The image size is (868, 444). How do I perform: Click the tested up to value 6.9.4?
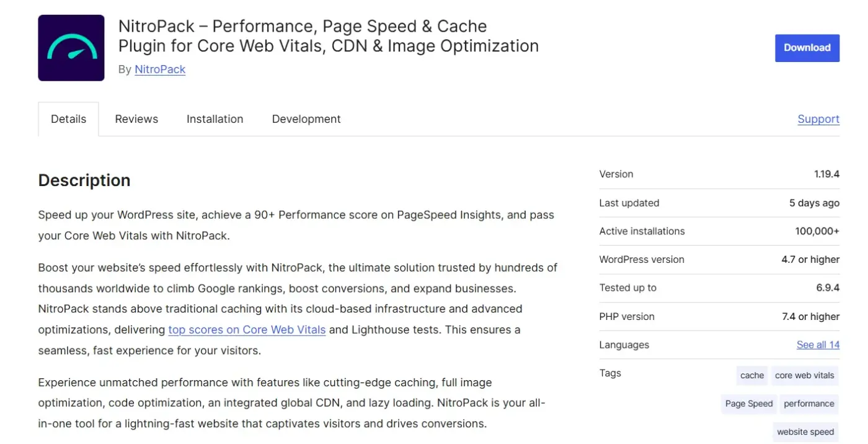coord(828,288)
